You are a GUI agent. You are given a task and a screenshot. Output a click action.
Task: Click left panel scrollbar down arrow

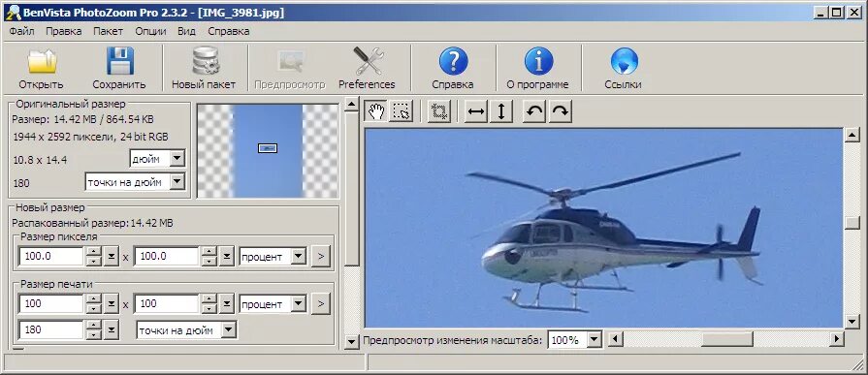click(x=351, y=342)
